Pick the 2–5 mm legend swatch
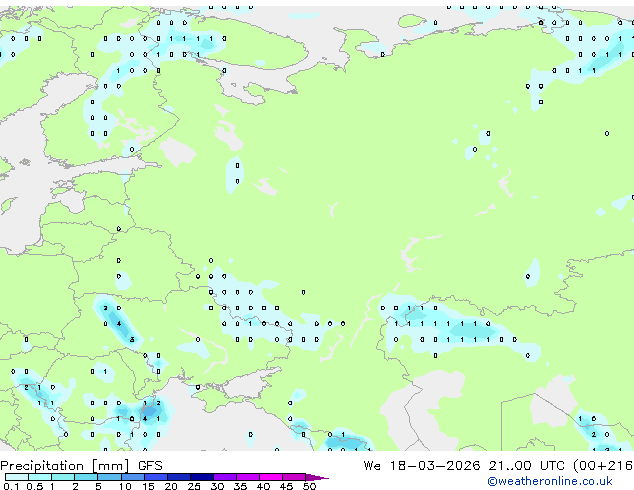634x490 pixels. [x=86, y=477]
